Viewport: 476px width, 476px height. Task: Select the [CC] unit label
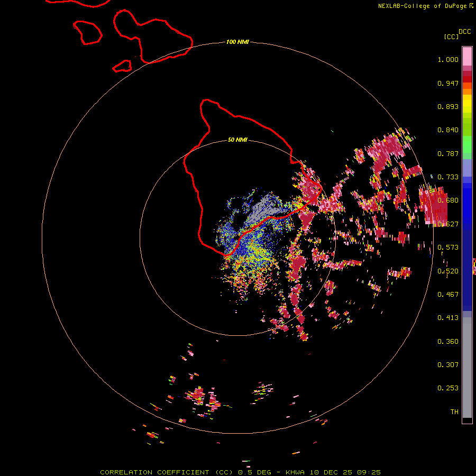click(451, 36)
